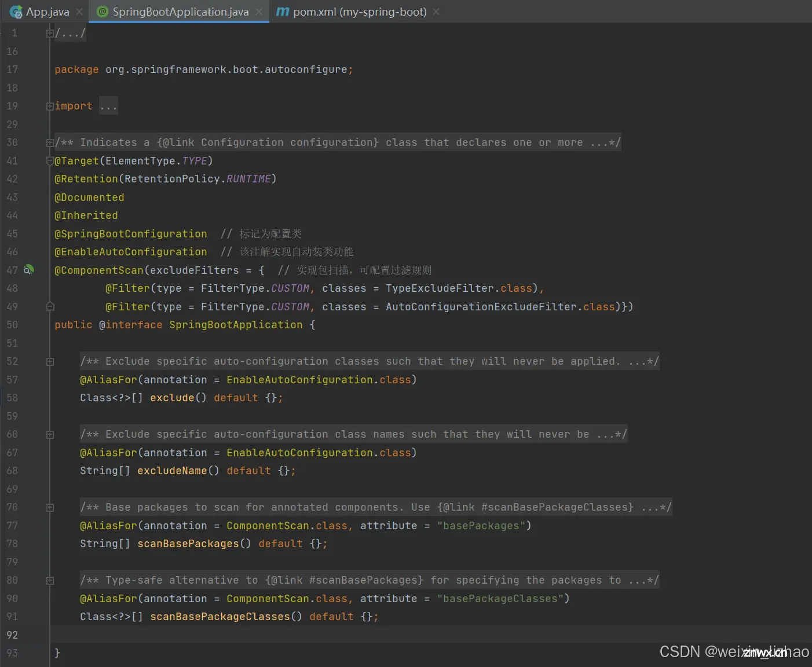The height and width of the screenshot is (667, 812).
Task: Click 'ElementType' on line 41
Action: coord(140,161)
